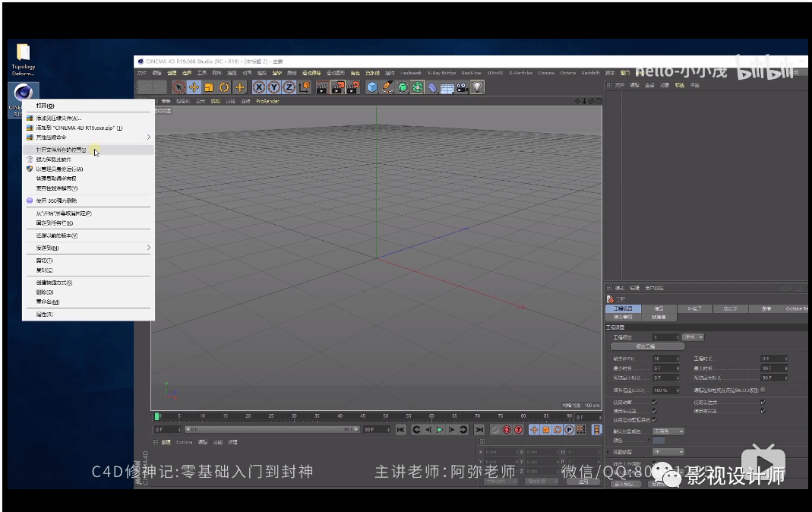The width and height of the screenshot is (812, 512).
Task: Toggle use expressions checkbox
Action: tap(763, 403)
